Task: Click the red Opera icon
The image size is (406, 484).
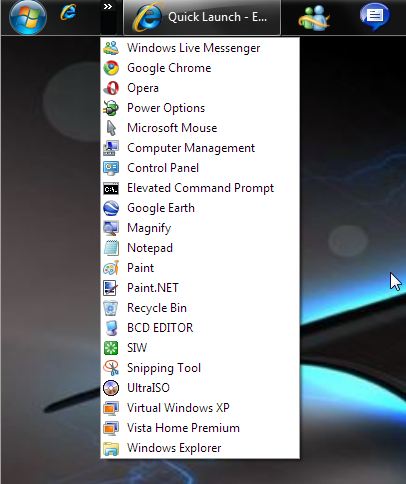Action: [111, 88]
